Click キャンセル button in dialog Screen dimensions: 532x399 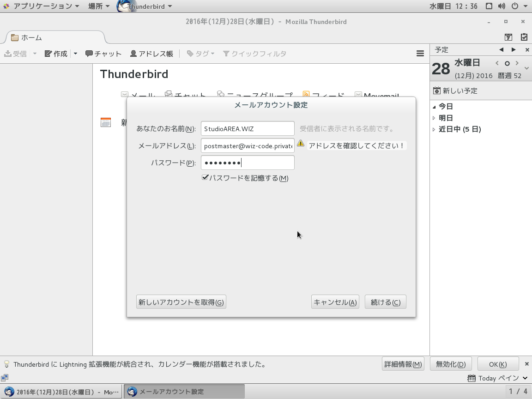(335, 302)
